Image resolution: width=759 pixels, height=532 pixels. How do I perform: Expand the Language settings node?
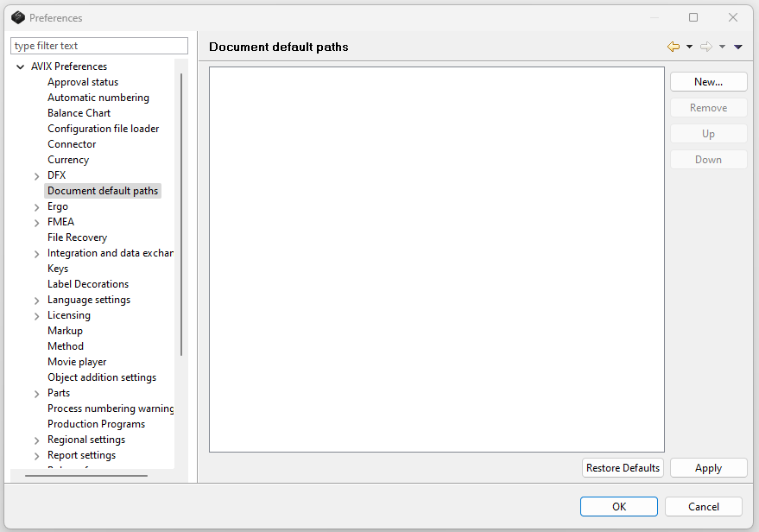pos(36,301)
